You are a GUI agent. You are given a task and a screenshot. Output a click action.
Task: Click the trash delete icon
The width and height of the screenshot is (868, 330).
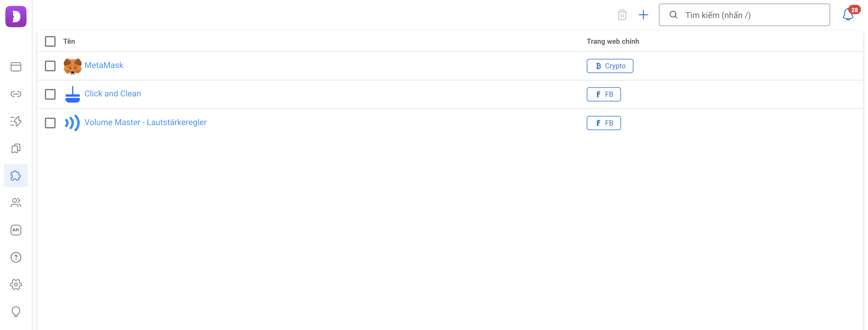pos(622,15)
